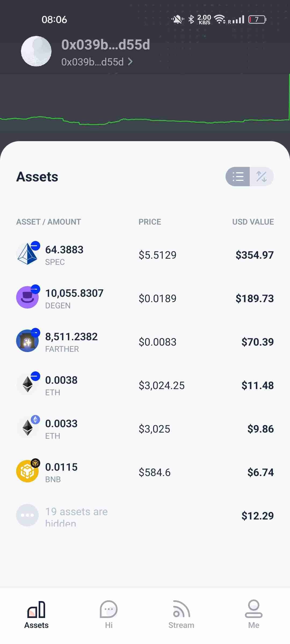
Task: Switch to percentage change view toggle
Action: coord(262,177)
